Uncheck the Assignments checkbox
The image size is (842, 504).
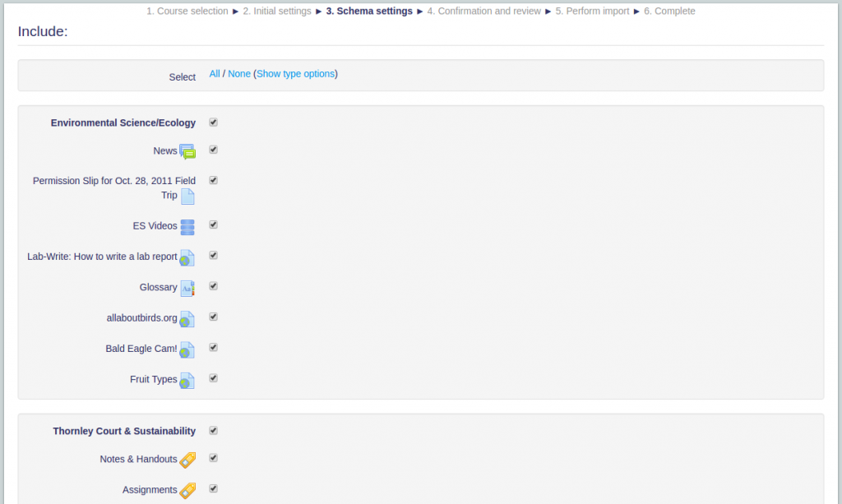click(213, 488)
